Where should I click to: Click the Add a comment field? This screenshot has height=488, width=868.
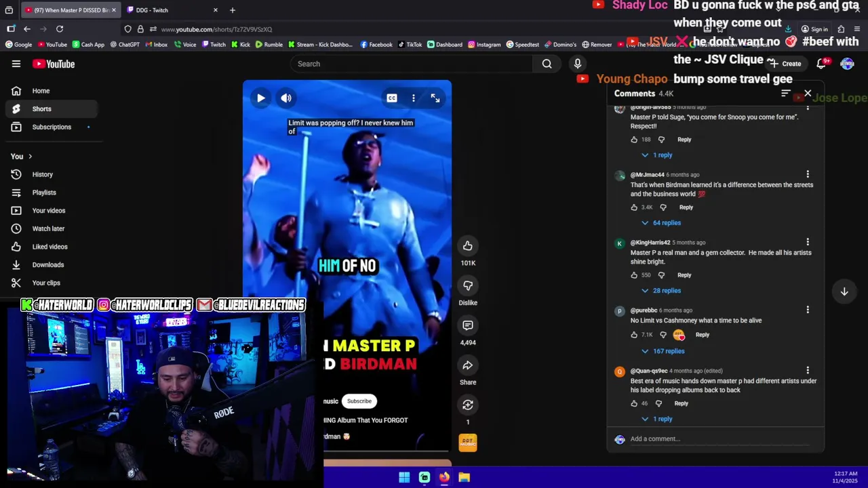[719, 439]
